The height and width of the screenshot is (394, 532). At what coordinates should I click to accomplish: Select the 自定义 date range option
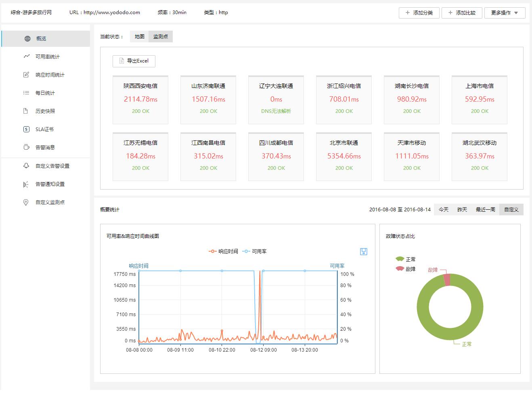coord(511,209)
